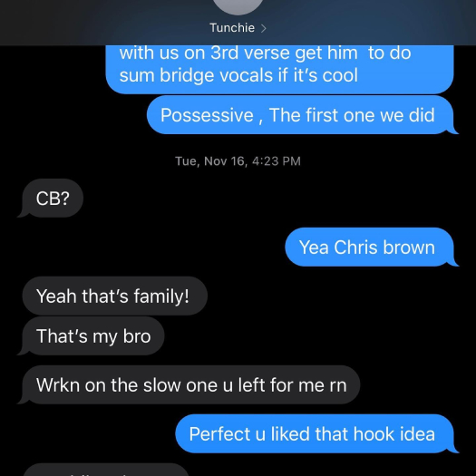The height and width of the screenshot is (476, 476).
Task: Tap the contact avatar at top
Action: click(238, 6)
